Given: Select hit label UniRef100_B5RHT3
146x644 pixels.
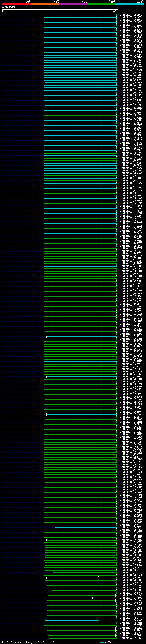Looking at the screenshot, I should [x=131, y=319].
